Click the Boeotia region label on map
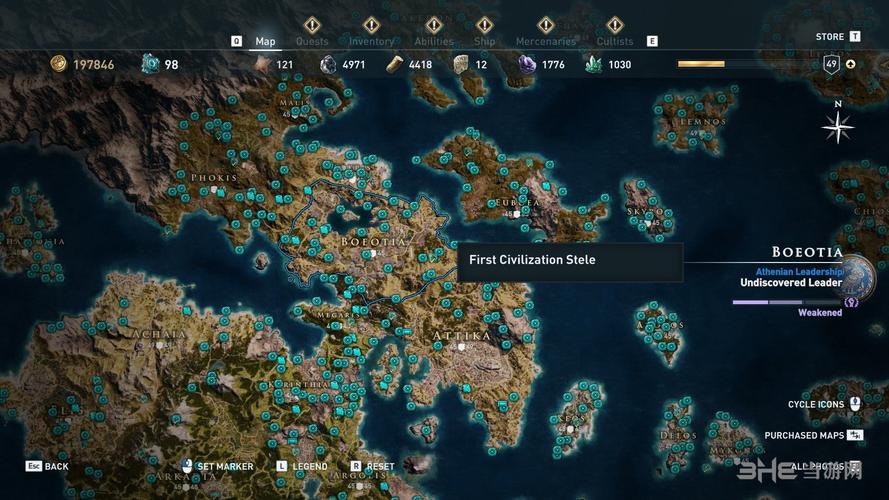The width and height of the screenshot is (889, 500). (x=374, y=242)
